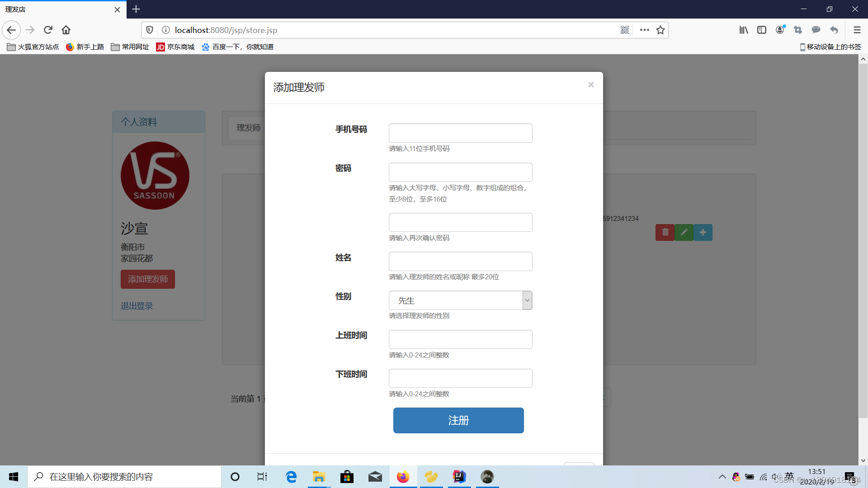
Task: Click the 退出登录 link
Action: pyautogui.click(x=137, y=306)
